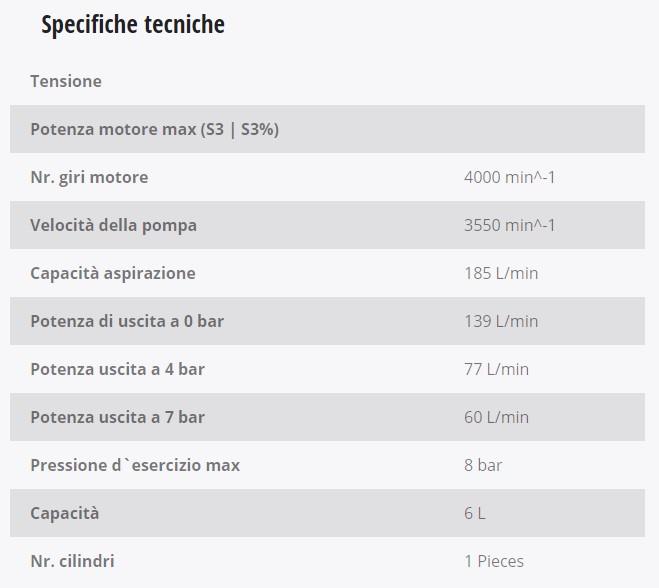
Task: Click the 60 L/min value
Action: click(x=496, y=417)
